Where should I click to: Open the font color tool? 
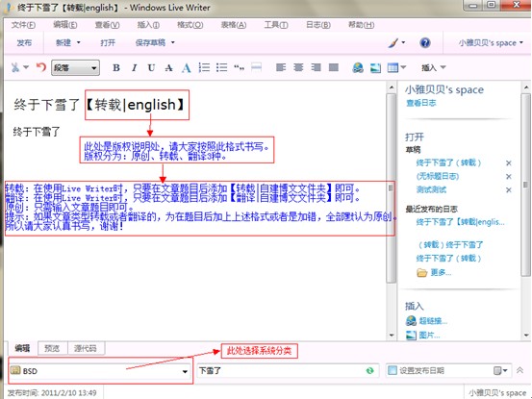pyautogui.click(x=186, y=68)
